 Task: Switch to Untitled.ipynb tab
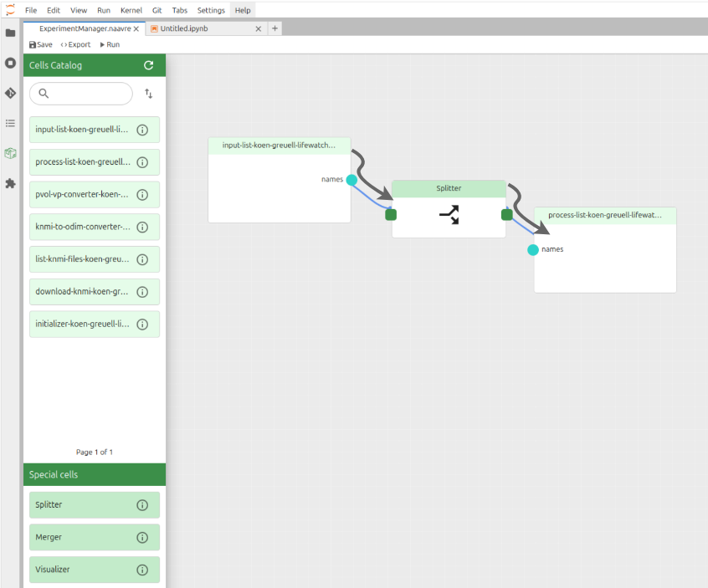(x=205, y=28)
